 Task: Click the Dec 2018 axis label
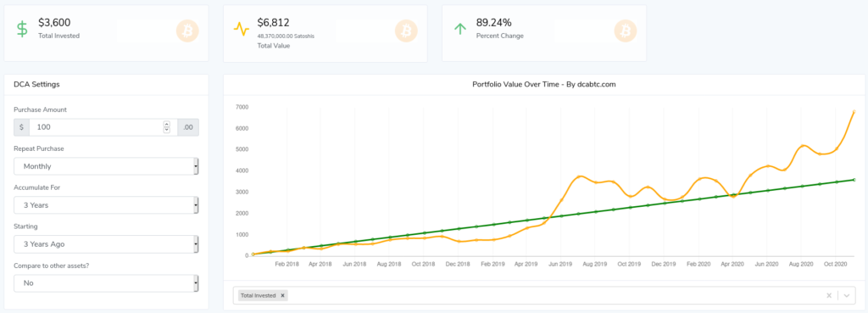pos(458,265)
